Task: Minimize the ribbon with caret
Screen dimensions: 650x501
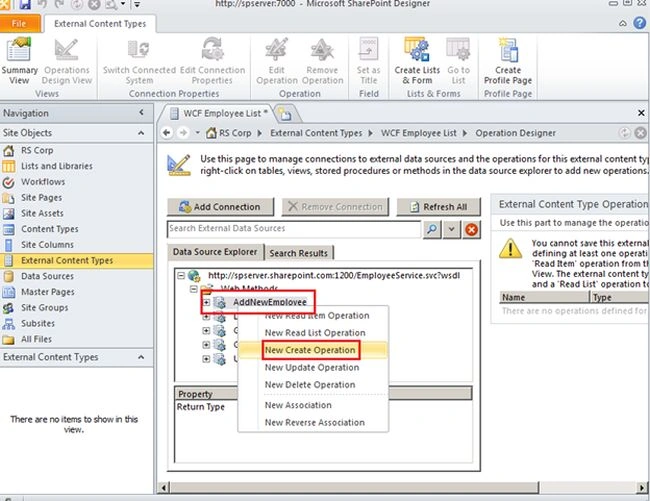Action: (623, 24)
